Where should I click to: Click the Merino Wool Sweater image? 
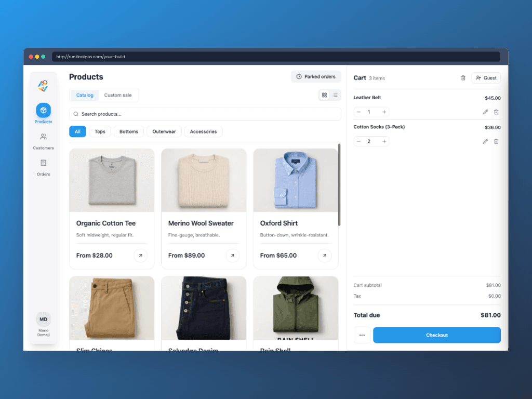click(x=204, y=180)
